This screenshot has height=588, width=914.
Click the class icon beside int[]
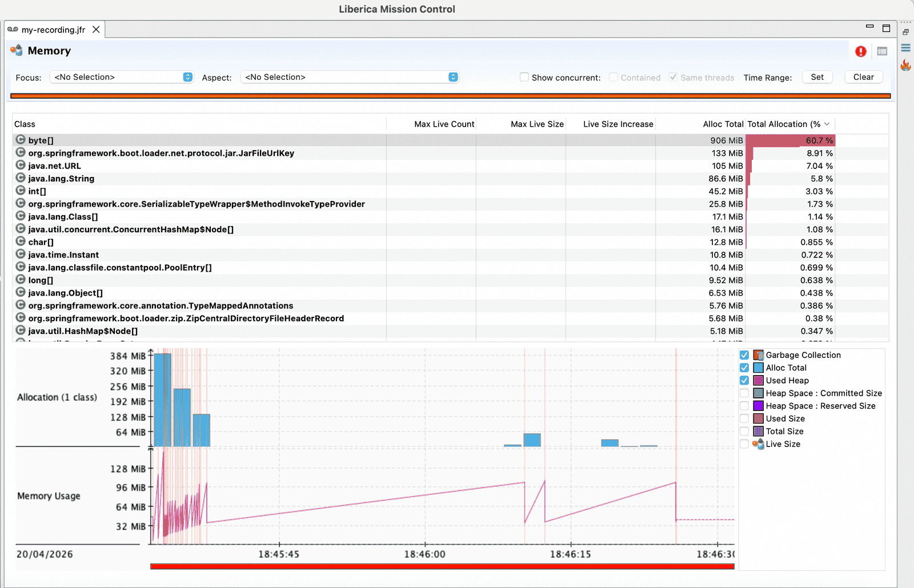pyautogui.click(x=21, y=191)
